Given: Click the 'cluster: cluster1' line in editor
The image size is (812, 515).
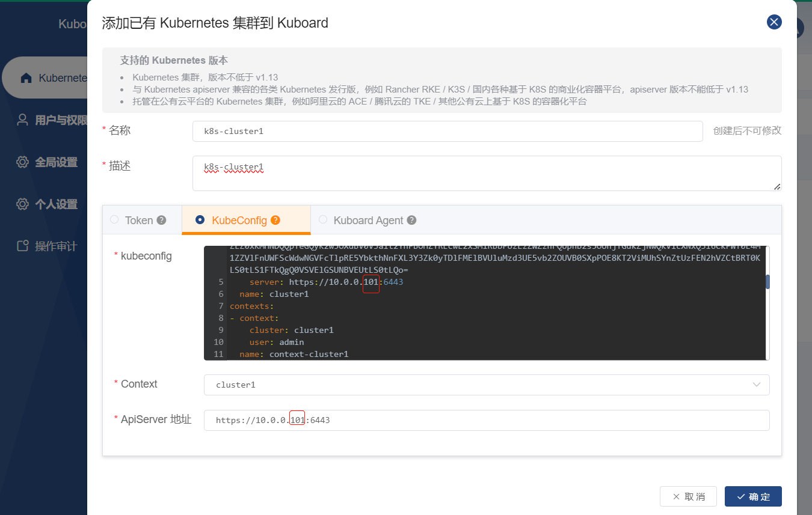Looking at the screenshot, I should point(291,330).
